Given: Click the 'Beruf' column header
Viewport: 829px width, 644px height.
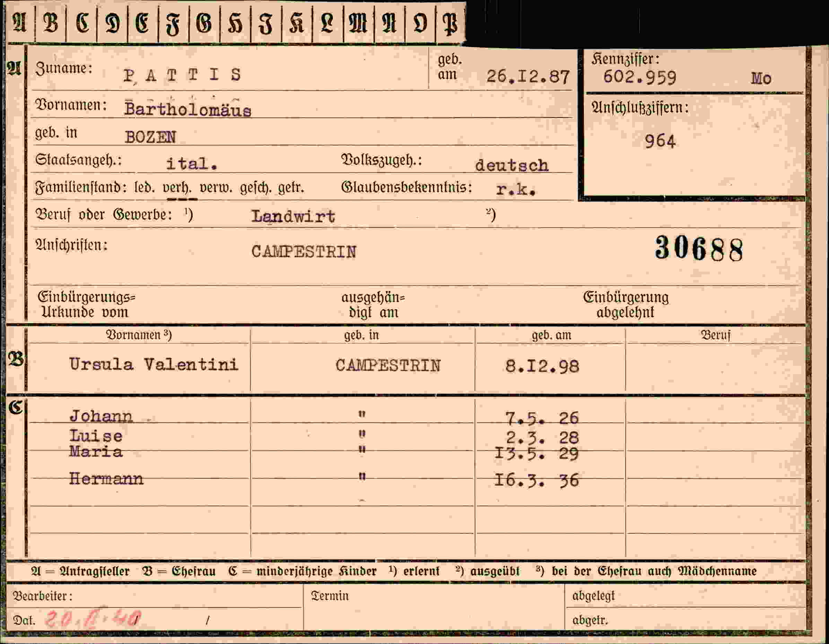Looking at the screenshot, I should [x=716, y=335].
